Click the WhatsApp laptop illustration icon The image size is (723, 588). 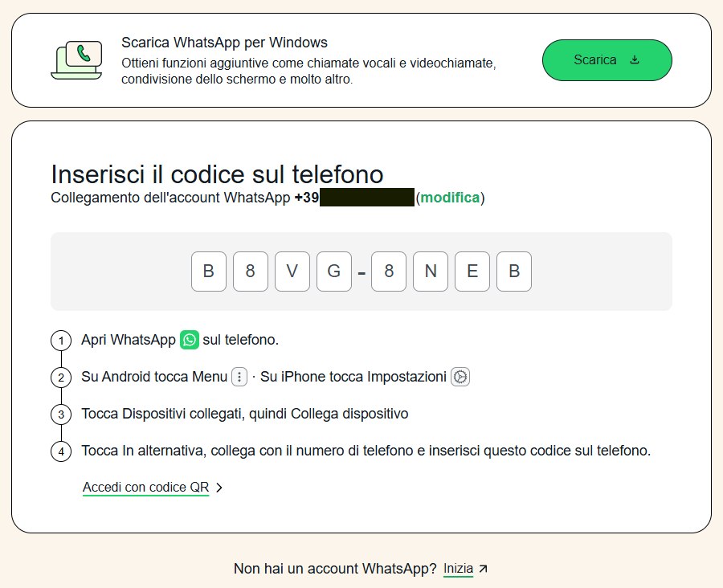(77, 60)
